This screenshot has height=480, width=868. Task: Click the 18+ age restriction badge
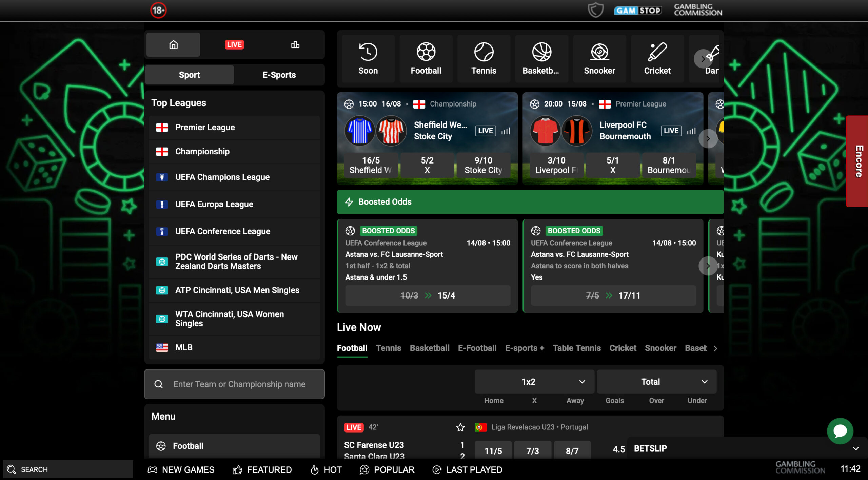coord(158,10)
